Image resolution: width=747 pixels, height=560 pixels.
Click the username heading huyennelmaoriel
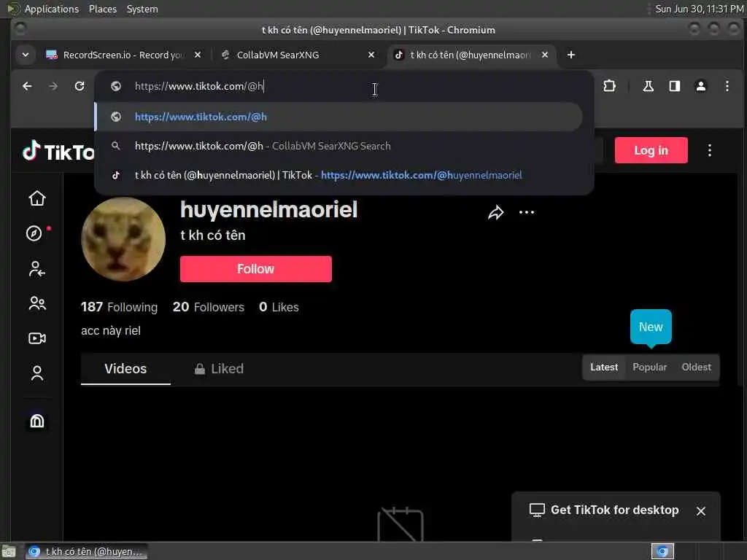(x=268, y=209)
